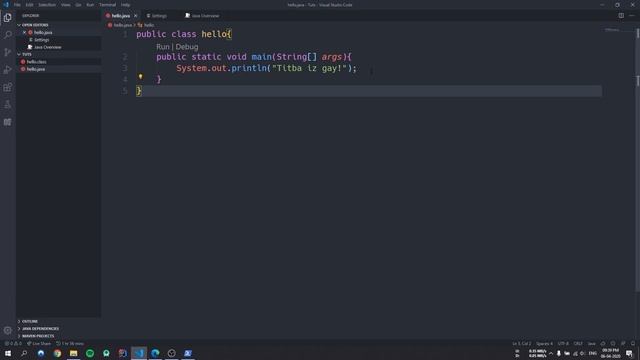Click Visual Studio Code taskbar icon

coord(139,353)
